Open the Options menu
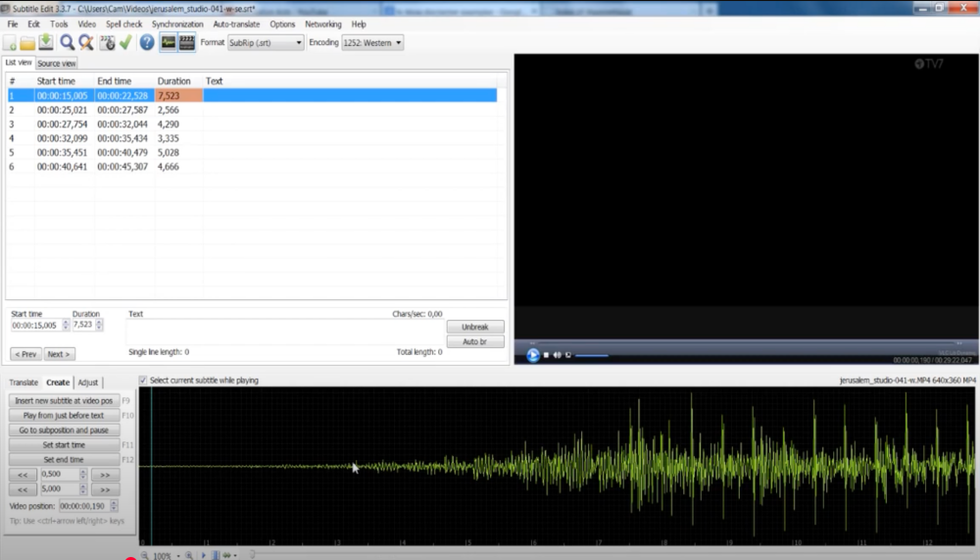This screenshot has height=560, width=980. click(x=282, y=24)
